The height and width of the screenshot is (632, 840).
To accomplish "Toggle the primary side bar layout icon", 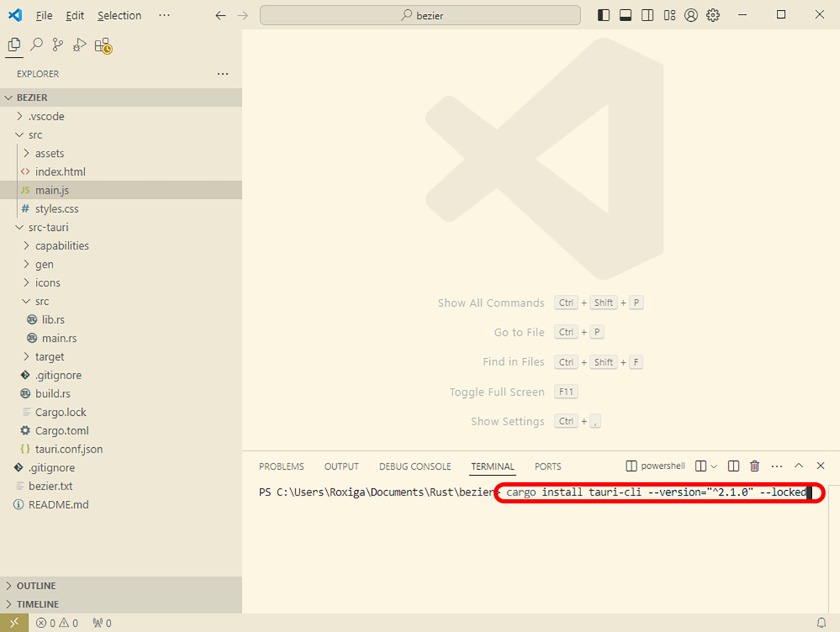I will point(604,15).
